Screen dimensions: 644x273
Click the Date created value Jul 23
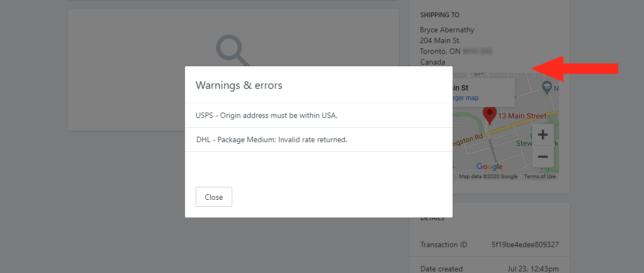click(x=533, y=269)
